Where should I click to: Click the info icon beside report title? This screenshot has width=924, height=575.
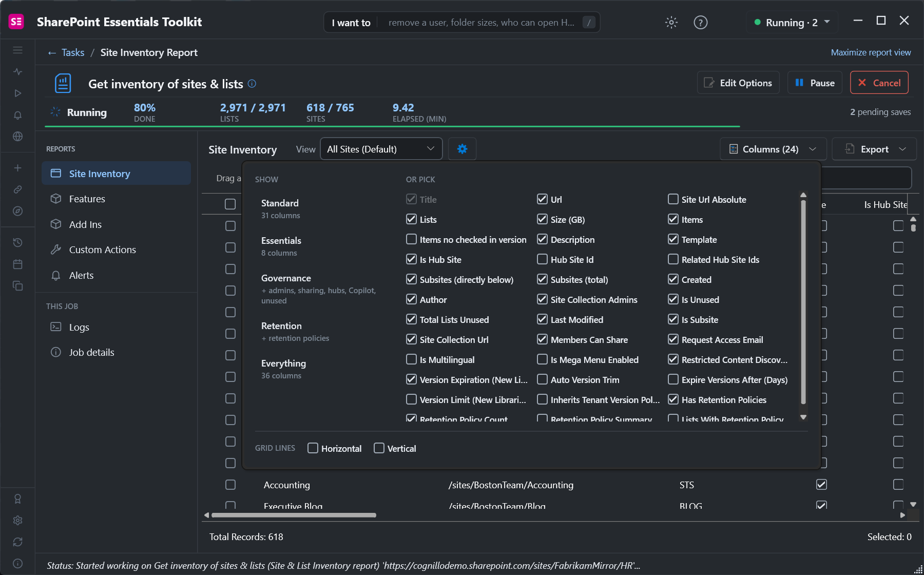[x=252, y=84]
